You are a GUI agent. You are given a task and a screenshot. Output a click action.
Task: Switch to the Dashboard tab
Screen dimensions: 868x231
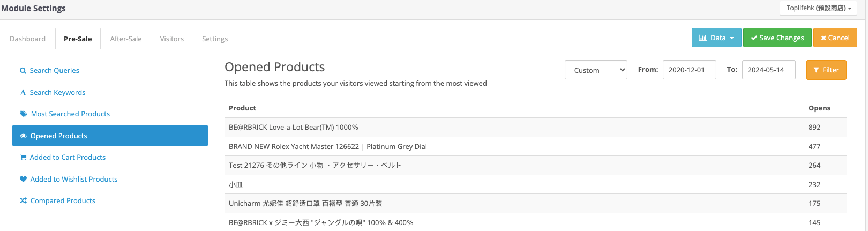[x=27, y=39]
